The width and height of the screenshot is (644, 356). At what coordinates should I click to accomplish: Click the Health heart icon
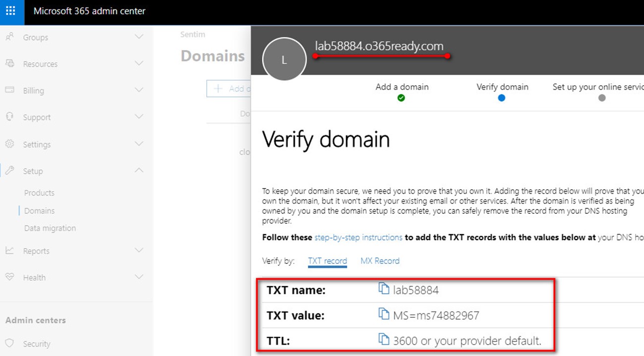[9, 277]
